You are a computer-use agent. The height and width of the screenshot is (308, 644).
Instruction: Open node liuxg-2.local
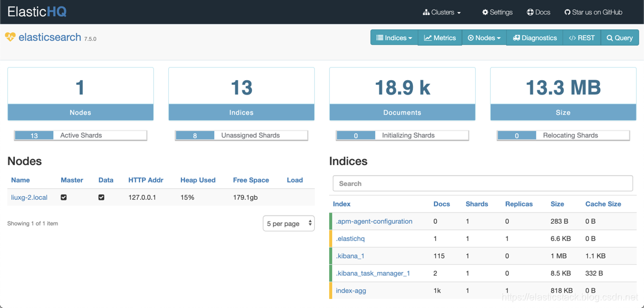tap(29, 197)
